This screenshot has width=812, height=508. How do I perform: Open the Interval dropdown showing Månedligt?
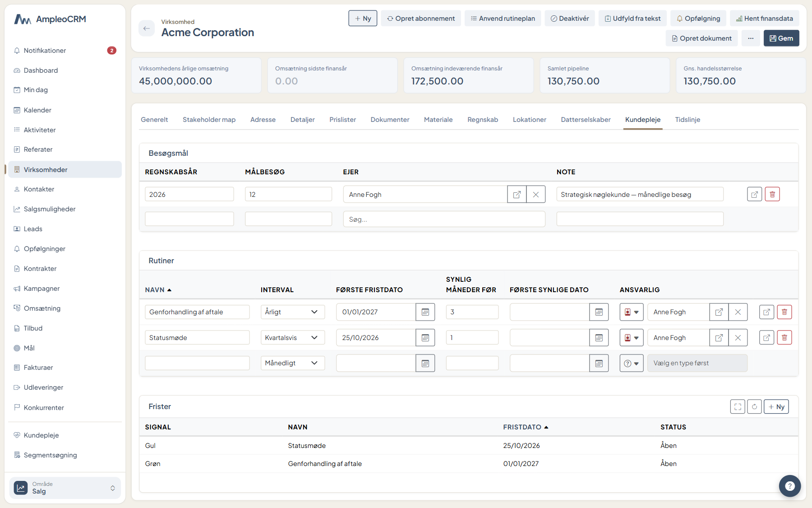[x=292, y=363]
